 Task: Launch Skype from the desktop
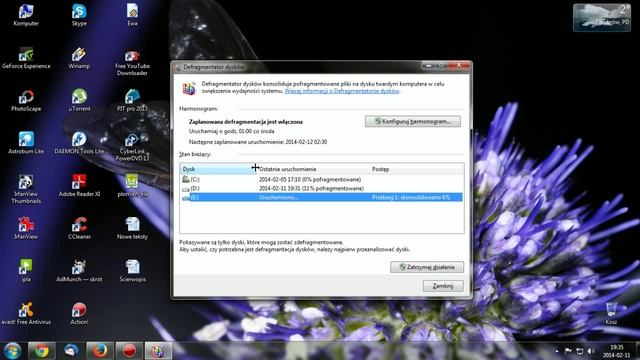pyautogui.click(x=79, y=16)
